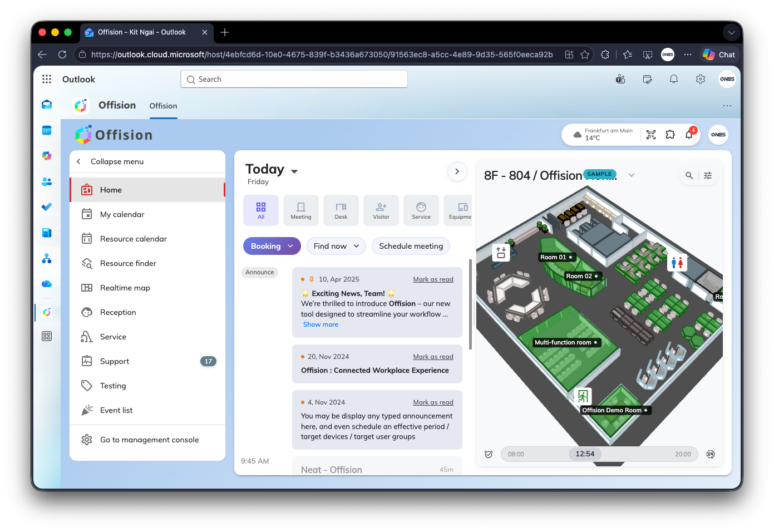Open floor map filter settings icon
Screen dimensions: 774x532
tap(708, 175)
